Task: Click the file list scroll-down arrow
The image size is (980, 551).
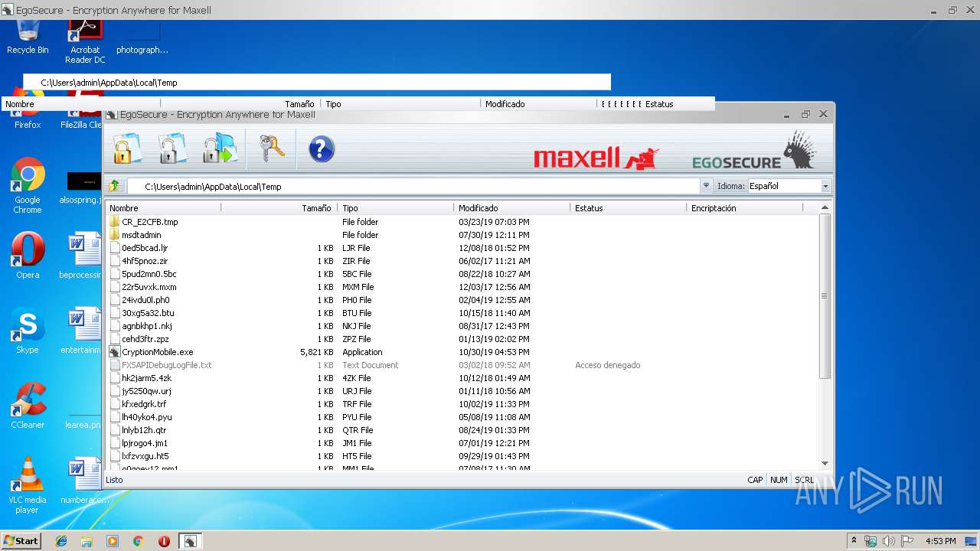Action: click(825, 463)
